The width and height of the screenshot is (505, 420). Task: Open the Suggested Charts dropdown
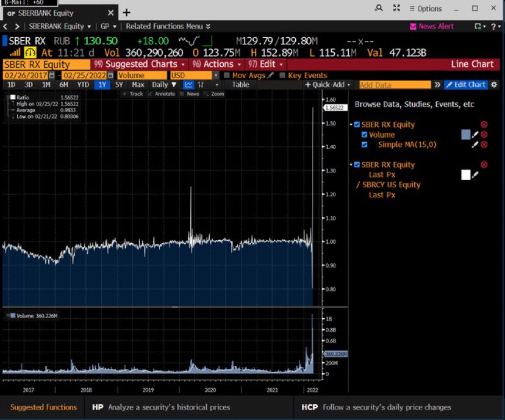click(140, 65)
